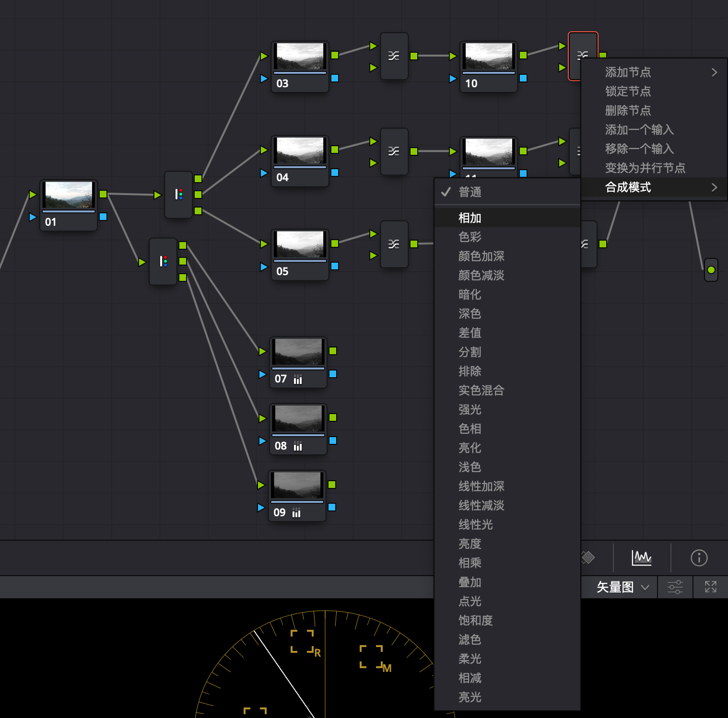
Task: Click the node tree output green circle
Action: click(x=711, y=270)
